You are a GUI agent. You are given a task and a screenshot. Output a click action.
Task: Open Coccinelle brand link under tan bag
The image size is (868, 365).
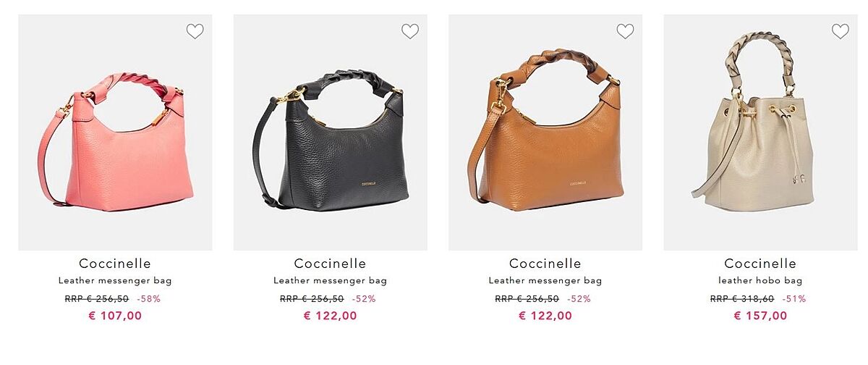tap(545, 264)
